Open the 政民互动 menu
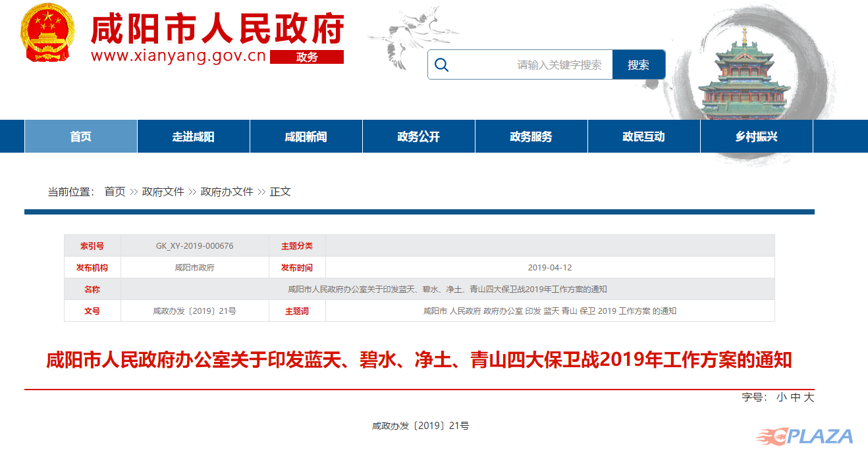 pyautogui.click(x=643, y=136)
